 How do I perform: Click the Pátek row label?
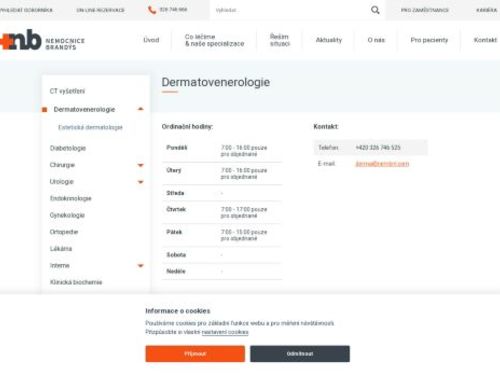[174, 232]
